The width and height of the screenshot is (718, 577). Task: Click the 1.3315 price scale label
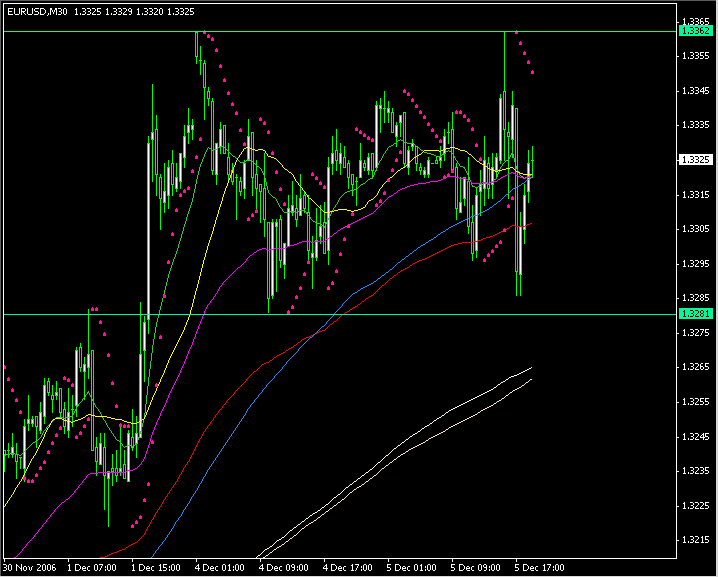(x=696, y=195)
